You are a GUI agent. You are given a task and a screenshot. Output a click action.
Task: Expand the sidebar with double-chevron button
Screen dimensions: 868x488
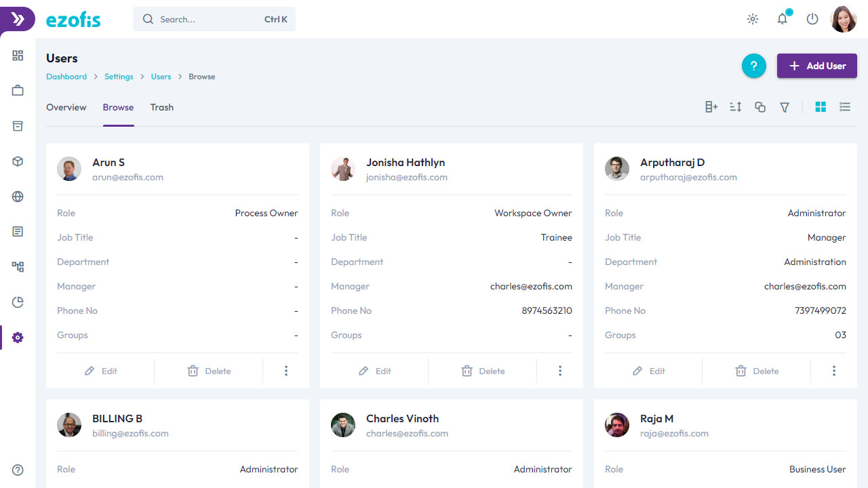click(18, 19)
